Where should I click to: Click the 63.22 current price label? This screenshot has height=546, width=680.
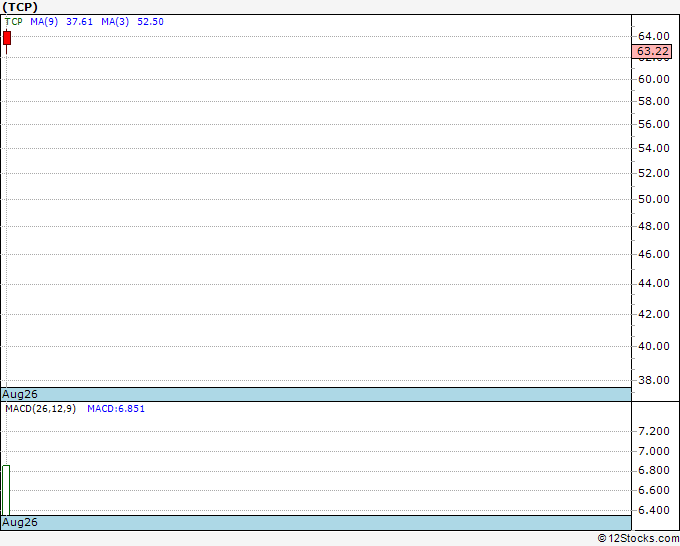652,51
